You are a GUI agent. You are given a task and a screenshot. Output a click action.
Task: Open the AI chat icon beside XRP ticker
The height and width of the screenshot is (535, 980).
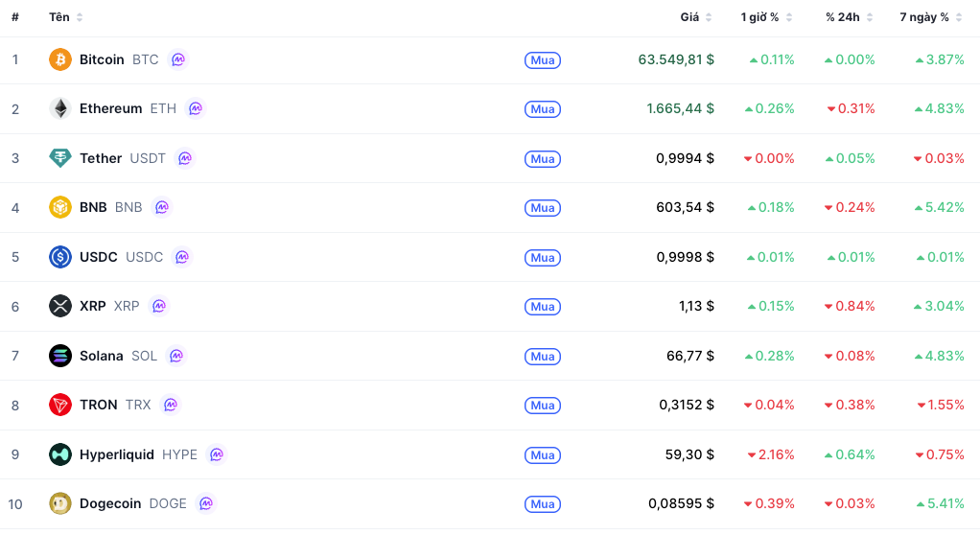tap(159, 306)
